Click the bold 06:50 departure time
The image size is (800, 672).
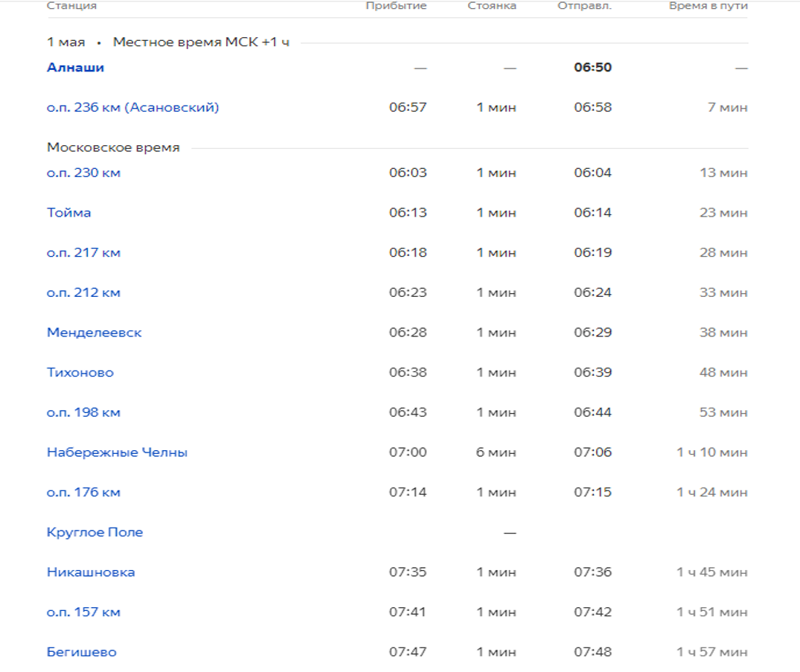pyautogui.click(x=592, y=68)
